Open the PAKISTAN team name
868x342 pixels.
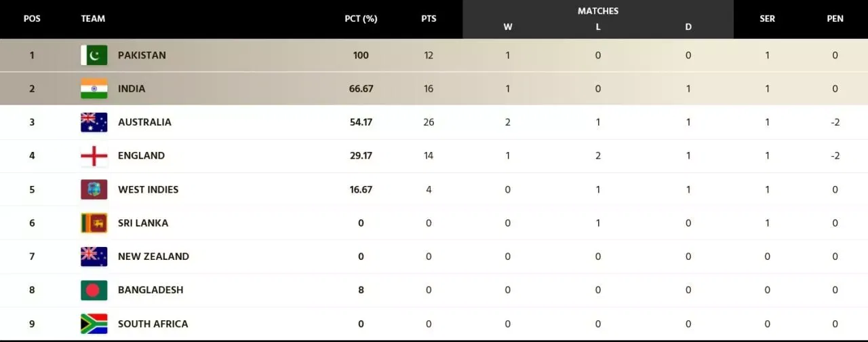click(x=142, y=55)
